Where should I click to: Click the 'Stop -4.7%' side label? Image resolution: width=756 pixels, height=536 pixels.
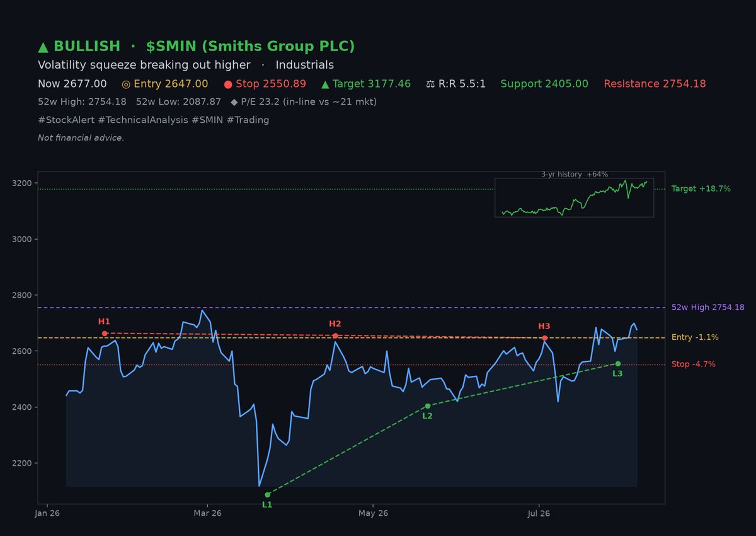pos(694,364)
